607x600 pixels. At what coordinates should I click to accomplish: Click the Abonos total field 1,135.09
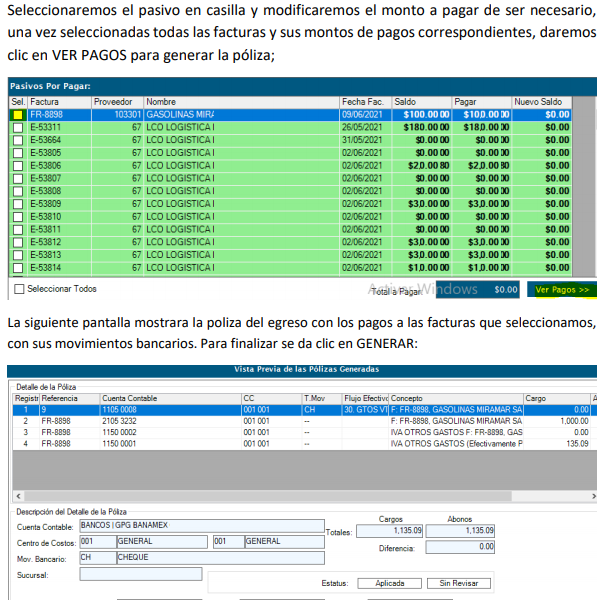tap(460, 531)
